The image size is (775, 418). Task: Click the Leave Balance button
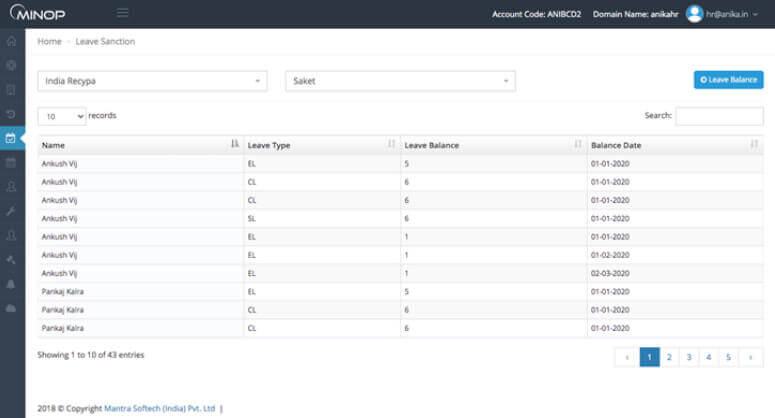[x=728, y=79]
